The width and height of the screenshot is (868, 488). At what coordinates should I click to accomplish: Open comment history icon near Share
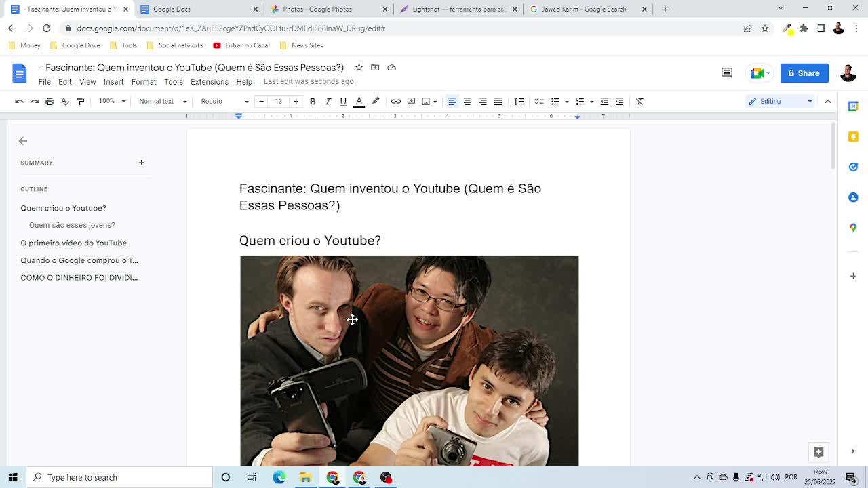pyautogui.click(x=727, y=73)
